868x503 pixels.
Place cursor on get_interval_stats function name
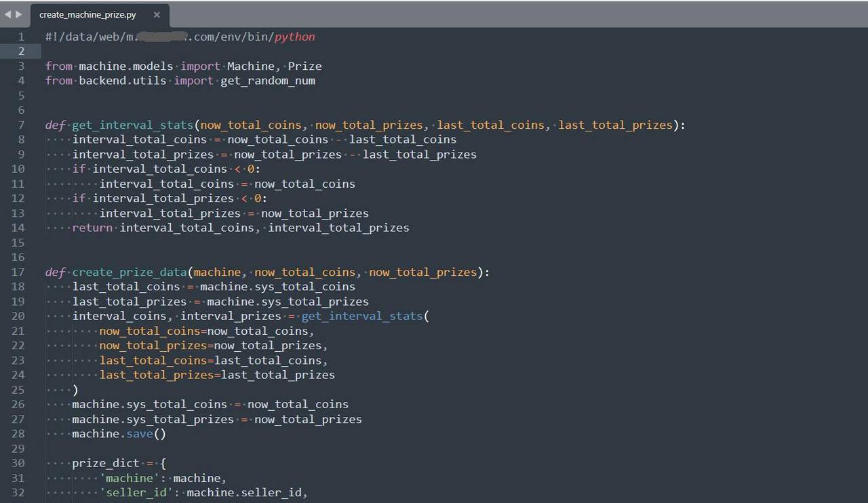coord(132,125)
